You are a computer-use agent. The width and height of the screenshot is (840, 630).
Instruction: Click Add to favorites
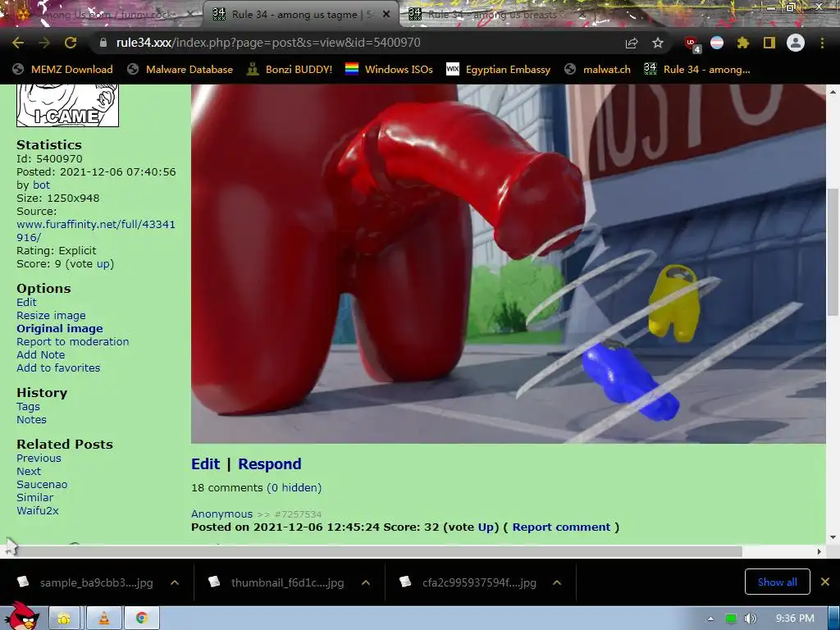pyautogui.click(x=58, y=368)
